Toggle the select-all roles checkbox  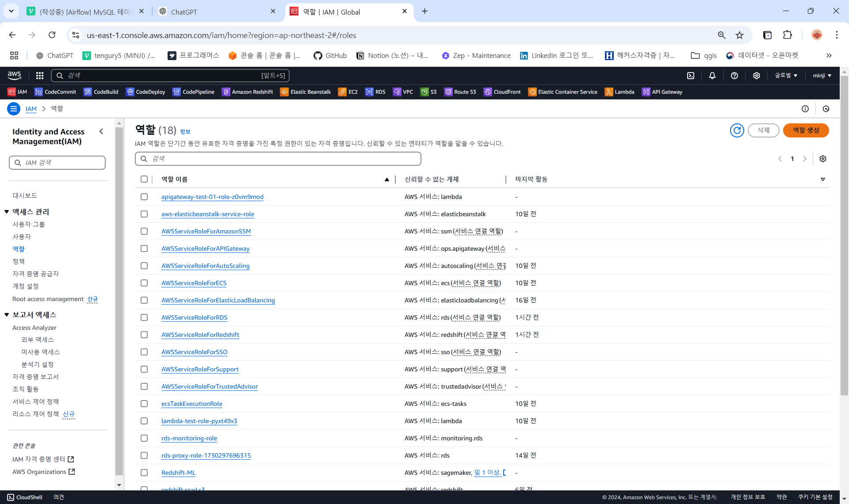(144, 179)
